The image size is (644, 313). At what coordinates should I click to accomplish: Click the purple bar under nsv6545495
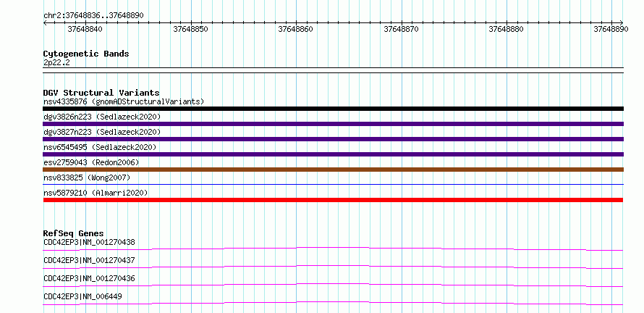[x=333, y=154]
